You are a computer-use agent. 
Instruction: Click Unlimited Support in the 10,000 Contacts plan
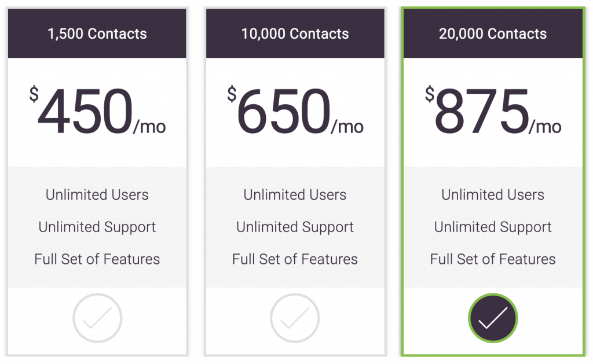295,227
